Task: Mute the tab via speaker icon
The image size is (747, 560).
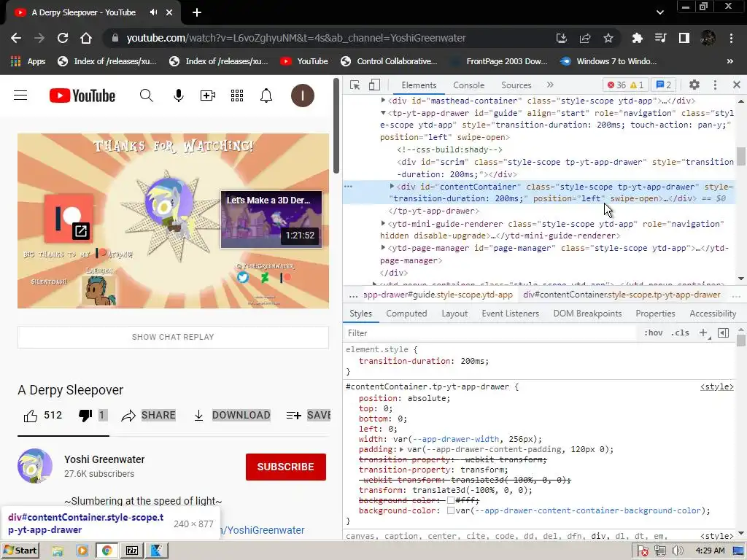Action: 153,12
